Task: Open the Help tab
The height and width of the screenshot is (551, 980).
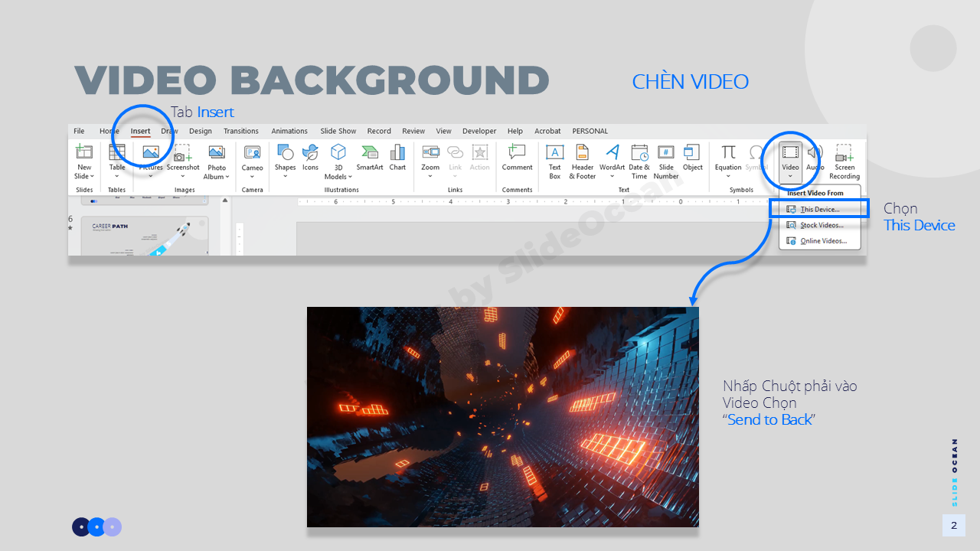Action: pyautogui.click(x=515, y=131)
